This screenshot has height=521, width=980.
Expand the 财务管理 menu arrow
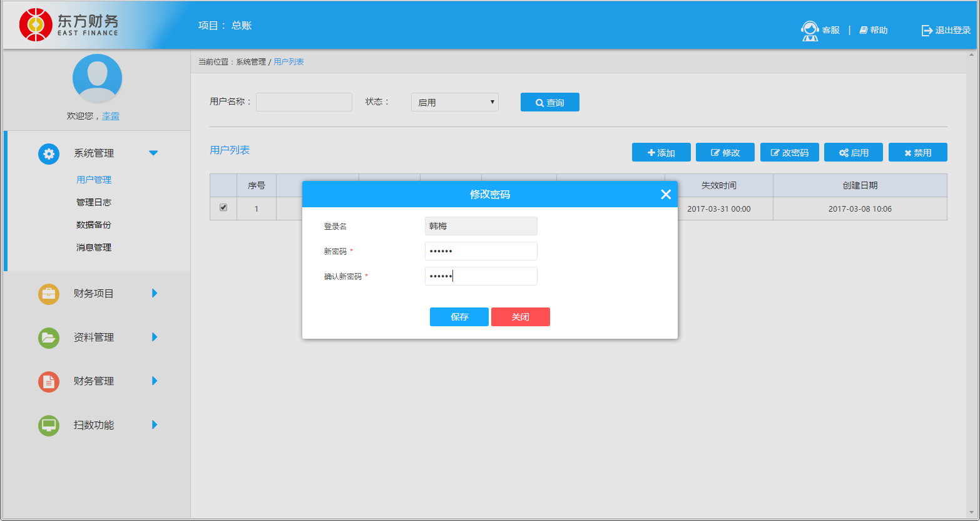[155, 381]
